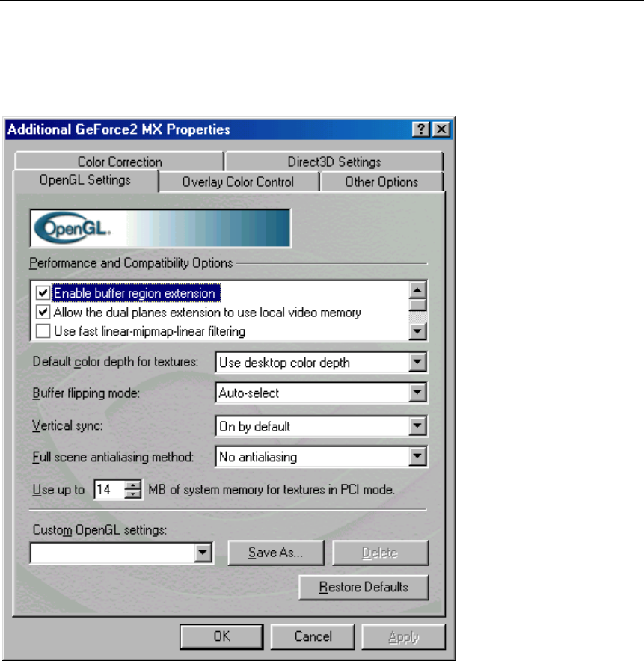
Task: Click the Delete button
Action: (x=380, y=553)
